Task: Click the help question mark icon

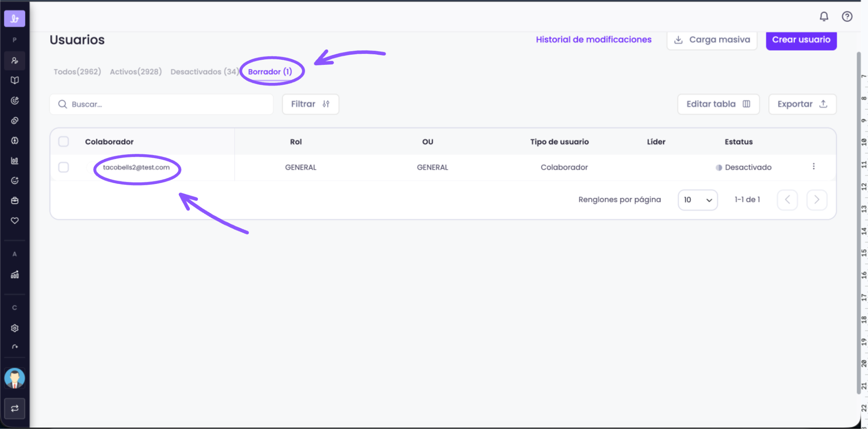Action: coord(847,17)
